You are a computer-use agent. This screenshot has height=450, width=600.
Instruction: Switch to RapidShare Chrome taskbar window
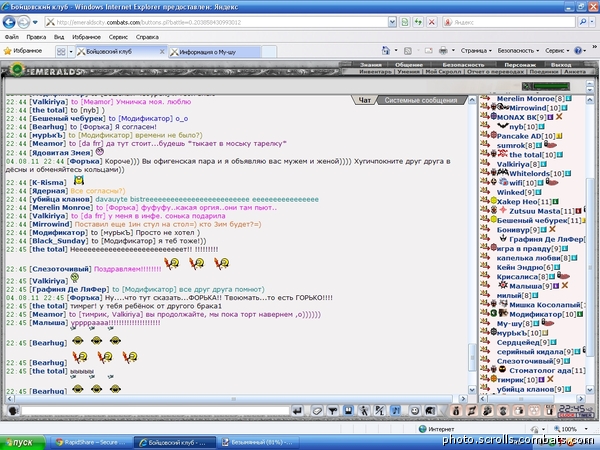pyautogui.click(x=90, y=443)
